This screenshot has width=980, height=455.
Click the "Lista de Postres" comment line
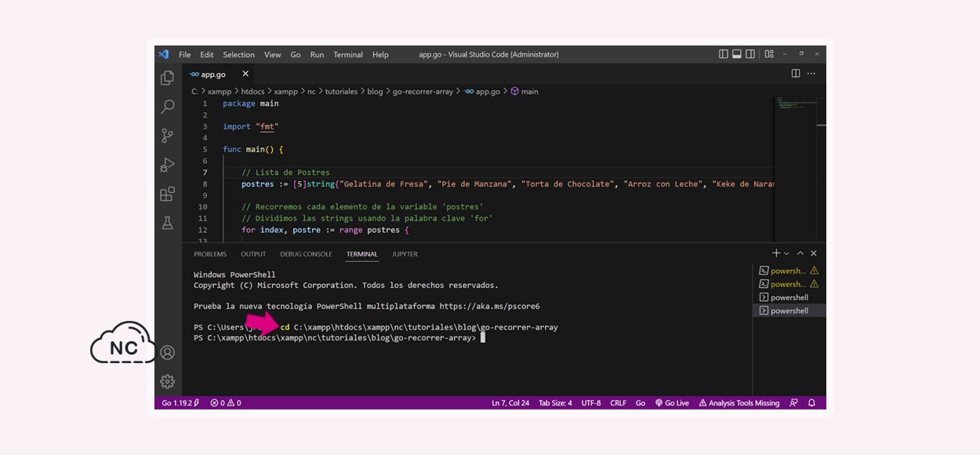pos(285,173)
